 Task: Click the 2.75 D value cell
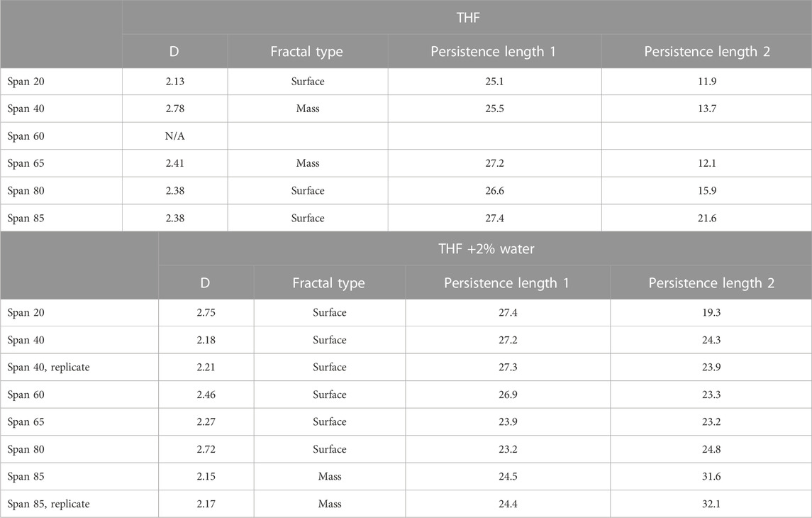pyautogui.click(x=206, y=312)
